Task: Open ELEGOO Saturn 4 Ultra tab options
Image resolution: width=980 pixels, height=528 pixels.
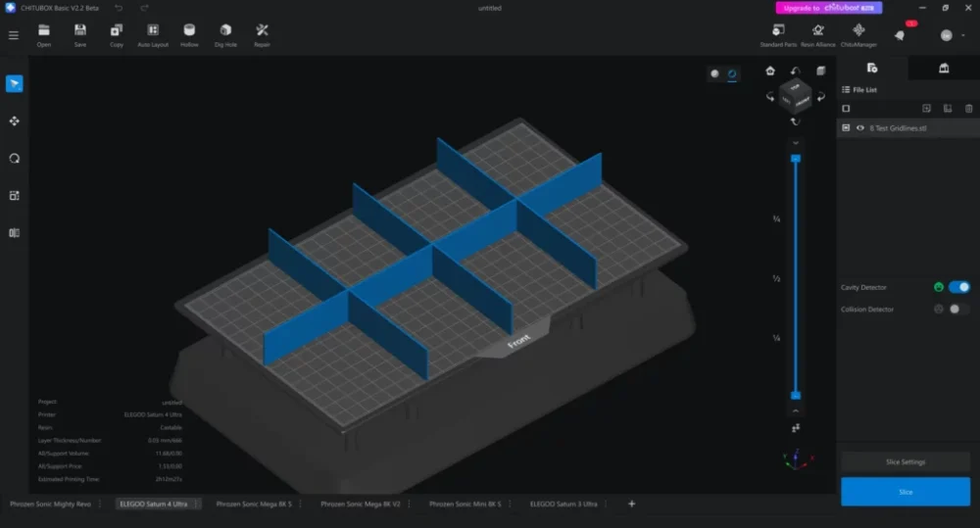Action: 195,504
